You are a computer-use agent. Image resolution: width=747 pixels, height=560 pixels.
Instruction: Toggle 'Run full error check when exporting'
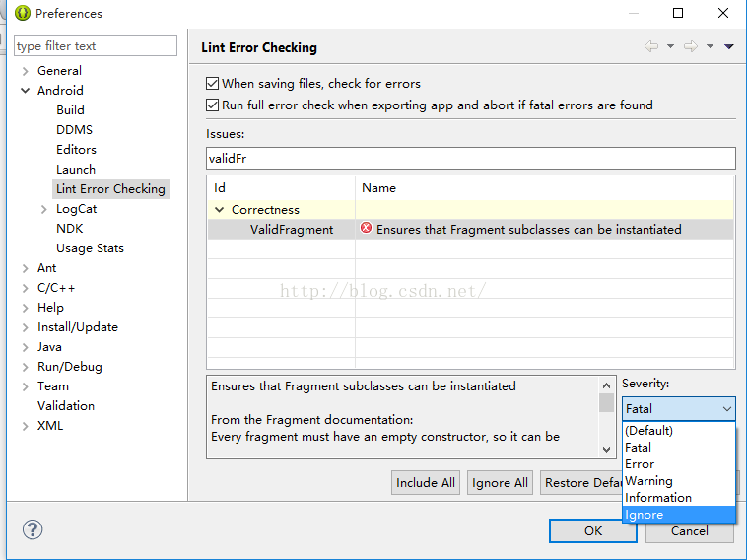pos(213,105)
